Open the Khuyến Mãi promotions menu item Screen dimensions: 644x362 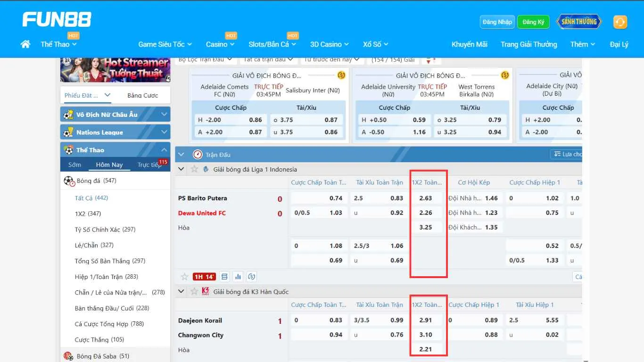pyautogui.click(x=469, y=44)
